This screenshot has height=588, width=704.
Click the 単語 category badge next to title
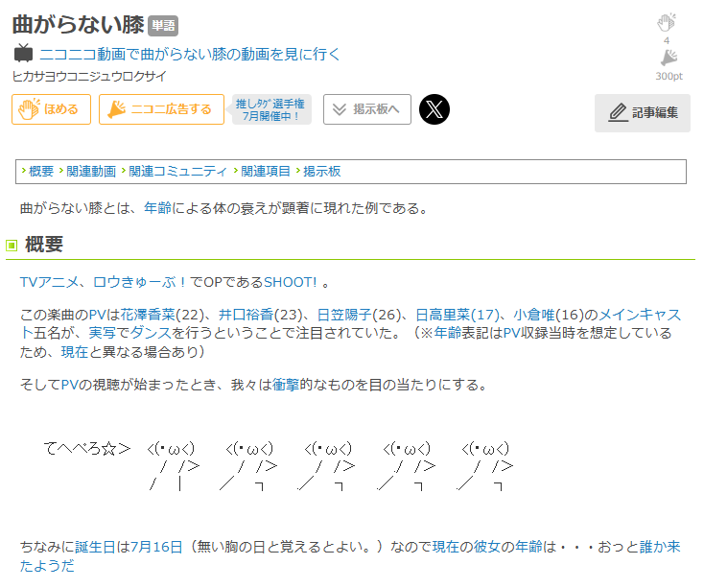click(163, 25)
